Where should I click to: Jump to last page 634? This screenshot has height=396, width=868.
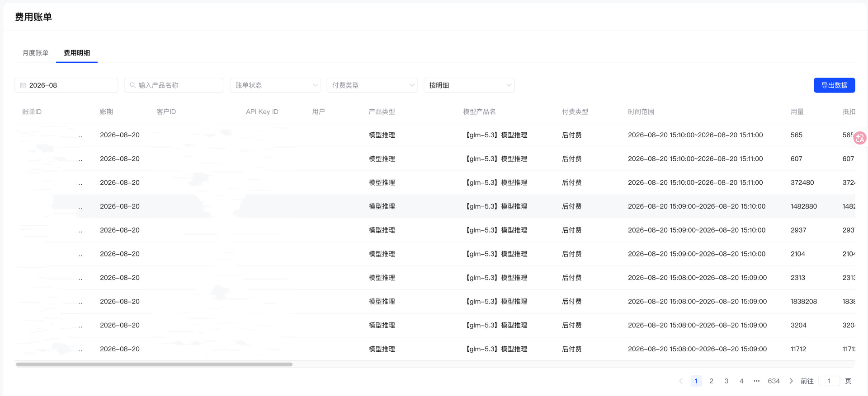(x=774, y=381)
